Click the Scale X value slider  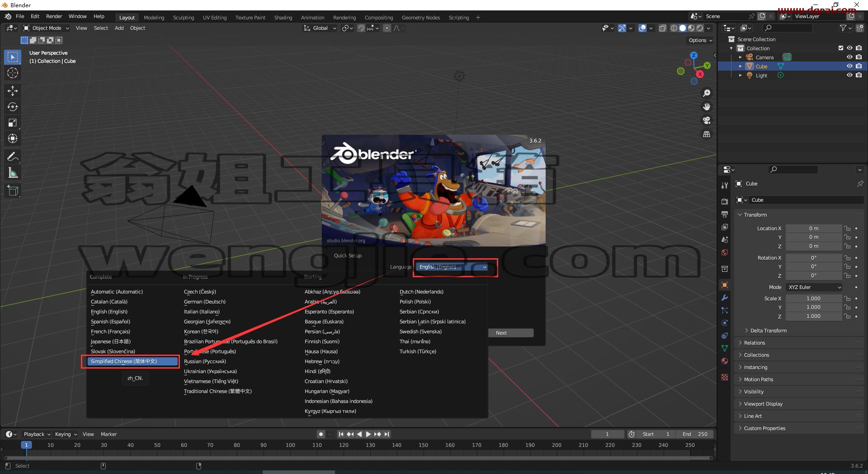point(813,299)
